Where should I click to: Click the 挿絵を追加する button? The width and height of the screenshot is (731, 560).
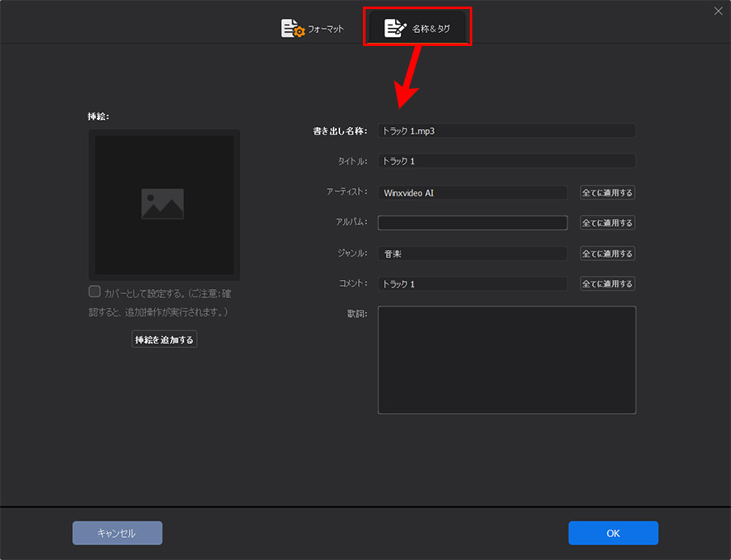[x=164, y=339]
